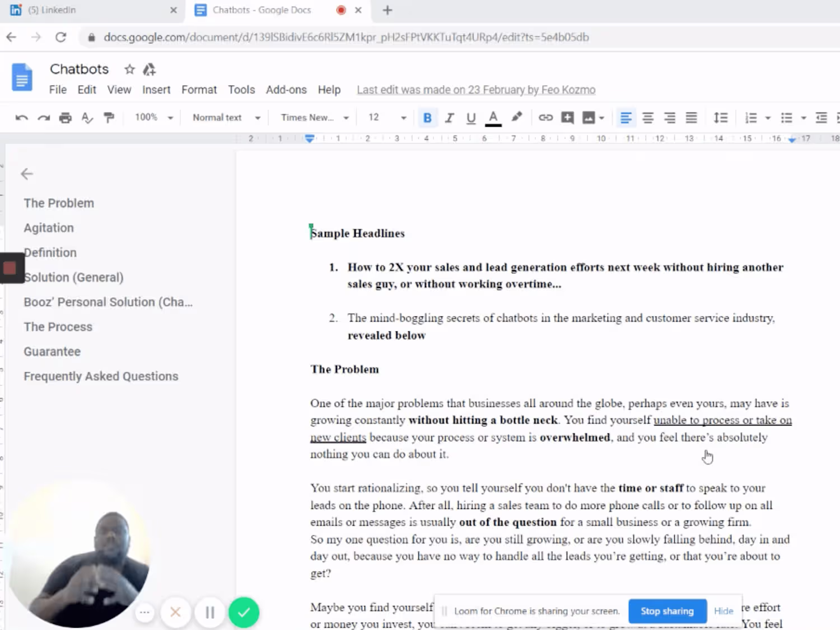
Task: Select the Paint format roller tool
Action: pos(109,118)
